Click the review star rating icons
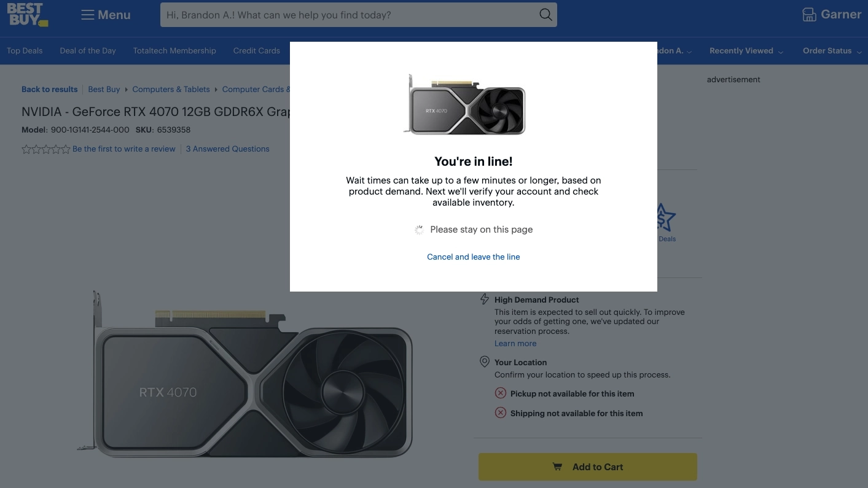Screen dimensions: 868x488 46,149
